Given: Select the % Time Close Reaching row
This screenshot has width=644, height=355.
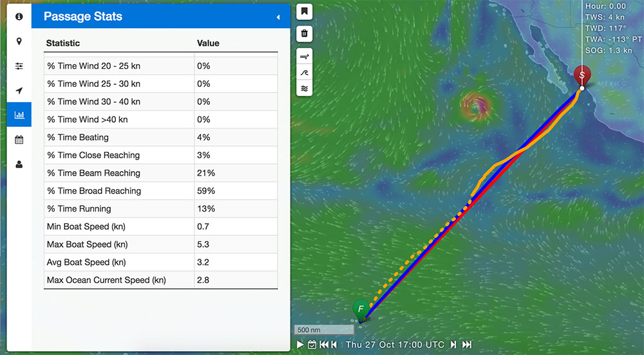Looking at the screenshot, I should point(160,155).
